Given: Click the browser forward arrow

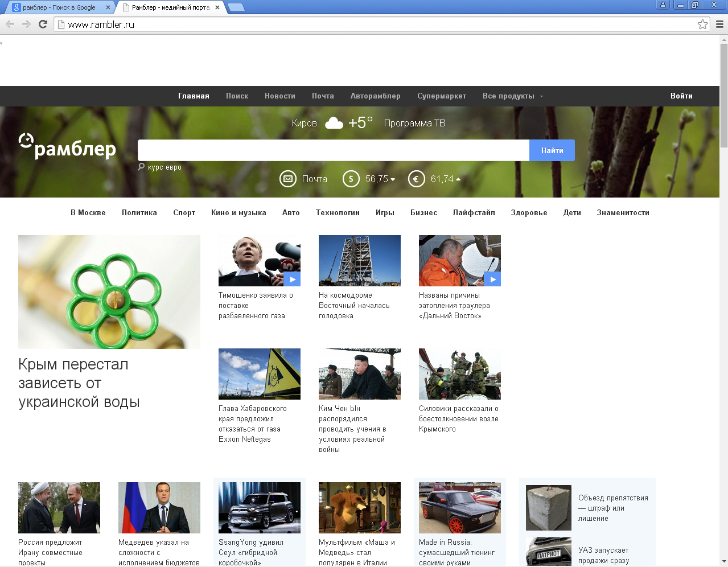Looking at the screenshot, I should tap(26, 24).
